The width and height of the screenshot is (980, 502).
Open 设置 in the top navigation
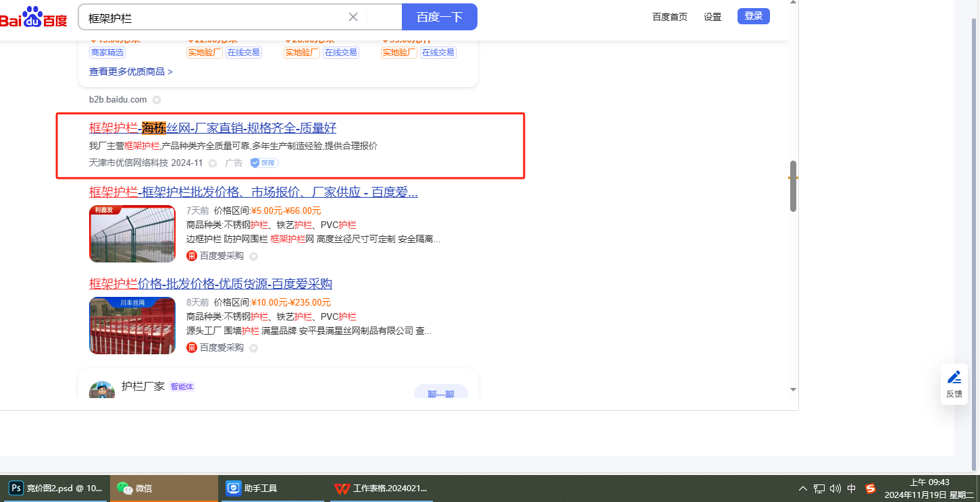click(713, 17)
